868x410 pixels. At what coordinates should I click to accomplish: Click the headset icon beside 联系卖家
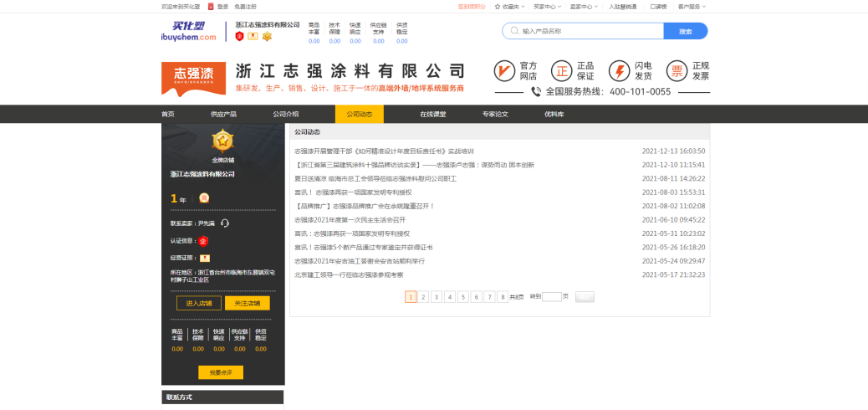coord(225,223)
